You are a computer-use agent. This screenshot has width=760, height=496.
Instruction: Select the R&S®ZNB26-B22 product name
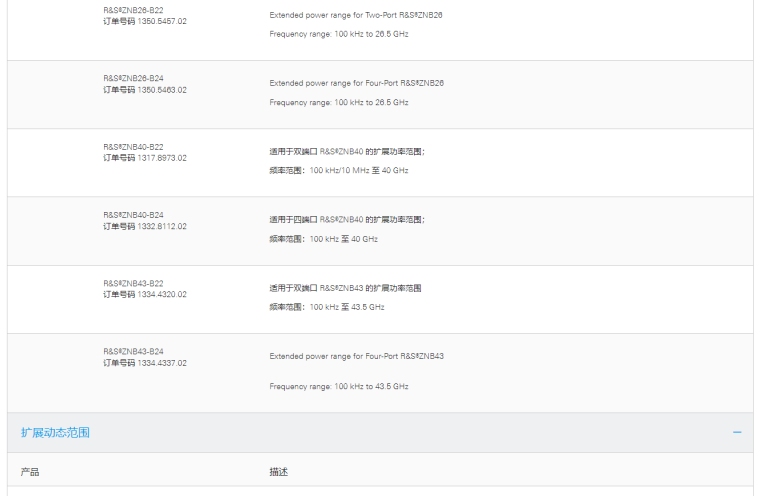point(133,10)
